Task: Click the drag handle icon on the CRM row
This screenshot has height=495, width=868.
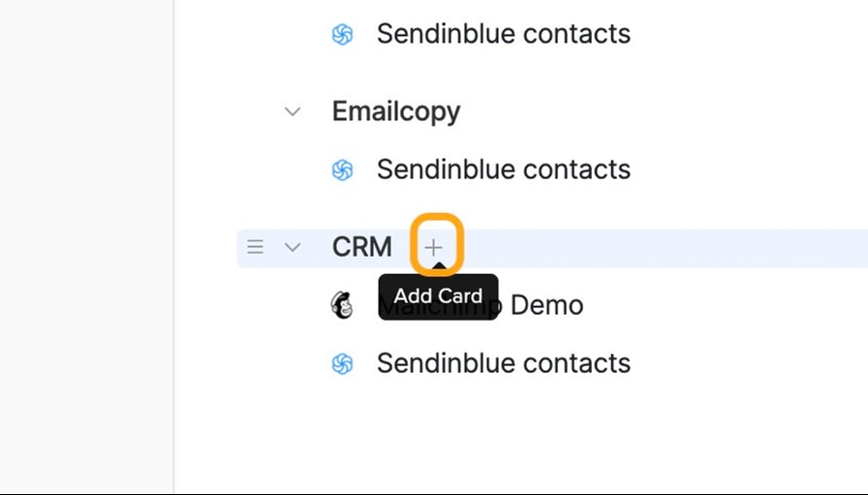Action: click(255, 247)
